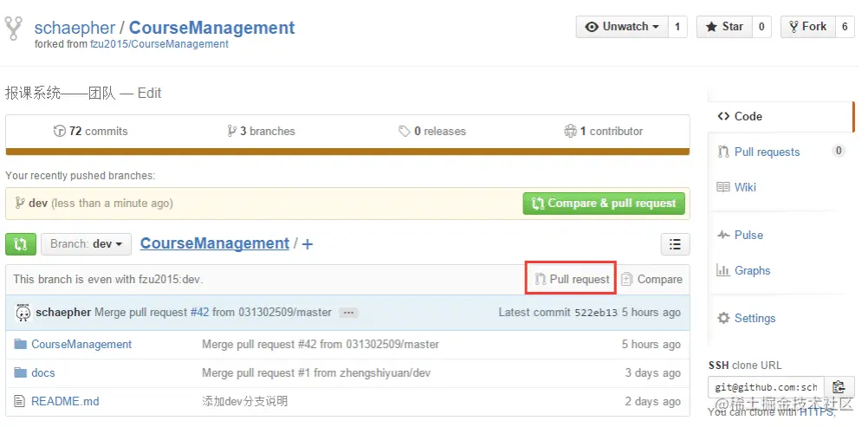Image resolution: width=868 pixels, height=427 pixels.
Task: Click the SSH clone URL field
Action: pyautogui.click(x=766, y=386)
